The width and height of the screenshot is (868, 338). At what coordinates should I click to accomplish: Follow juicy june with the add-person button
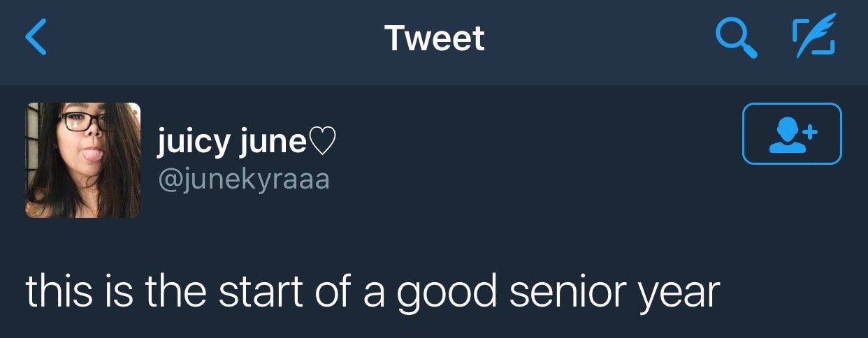coord(792,133)
